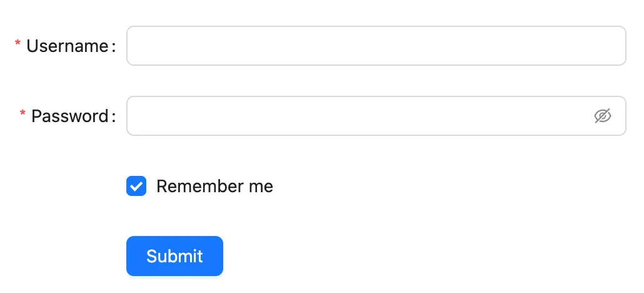Image resolution: width=644 pixels, height=293 pixels.
Task: Click the word Submit on the button
Action: tap(174, 256)
